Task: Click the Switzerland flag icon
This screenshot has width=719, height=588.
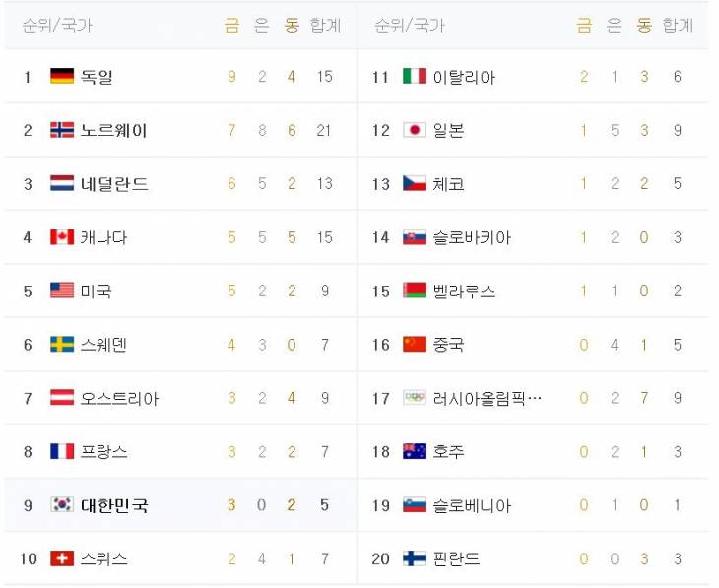Action: coord(62,559)
